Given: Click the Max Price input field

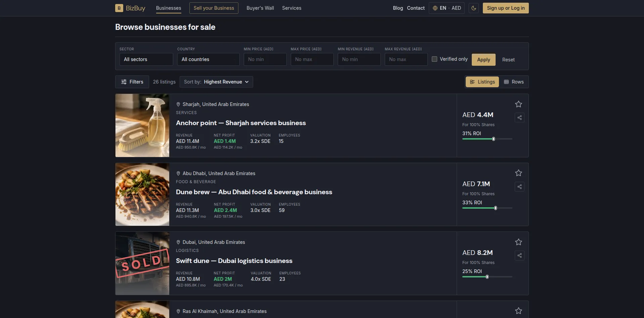Looking at the screenshot, I should (312, 59).
